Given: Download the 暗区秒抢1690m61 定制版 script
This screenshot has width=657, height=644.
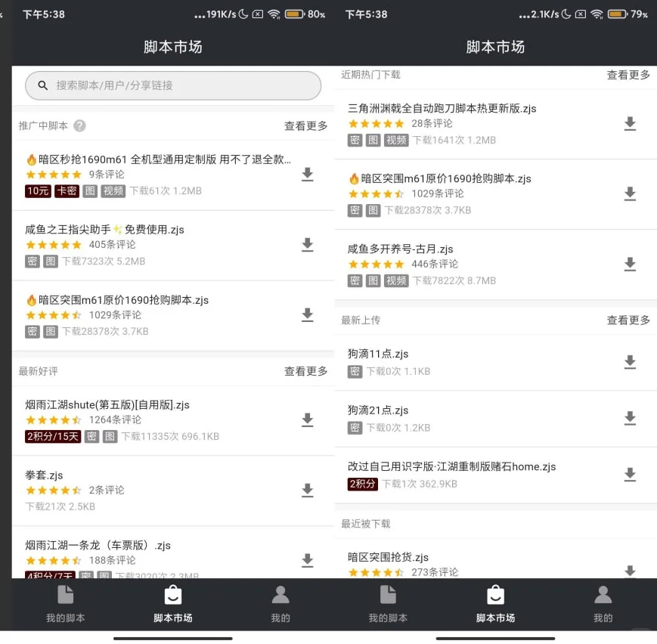Looking at the screenshot, I should pyautogui.click(x=307, y=175).
